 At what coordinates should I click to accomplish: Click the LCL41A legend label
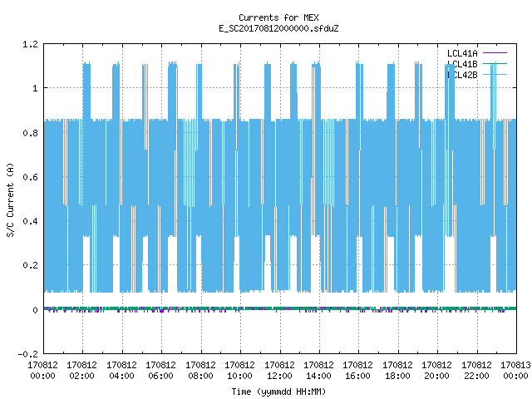462,53
